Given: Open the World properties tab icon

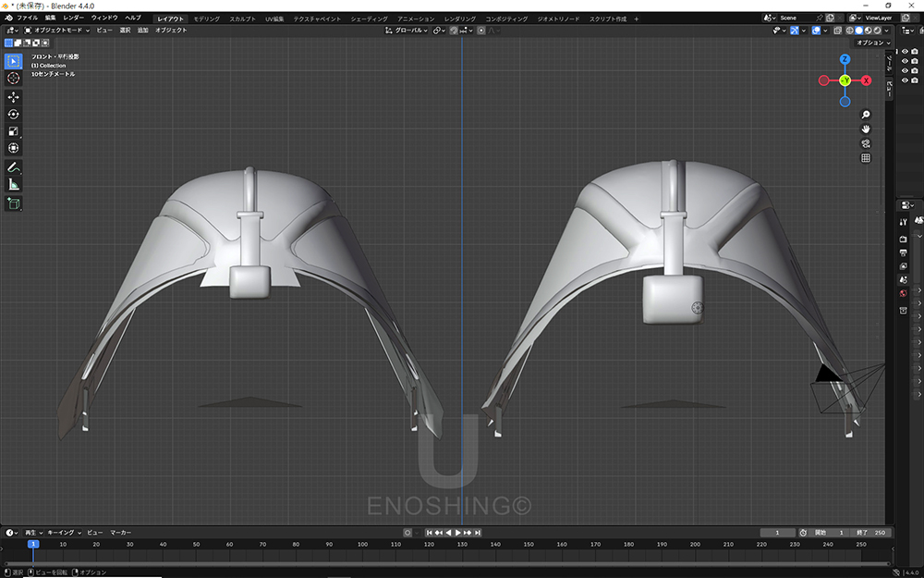Looking at the screenshot, I should tap(903, 293).
